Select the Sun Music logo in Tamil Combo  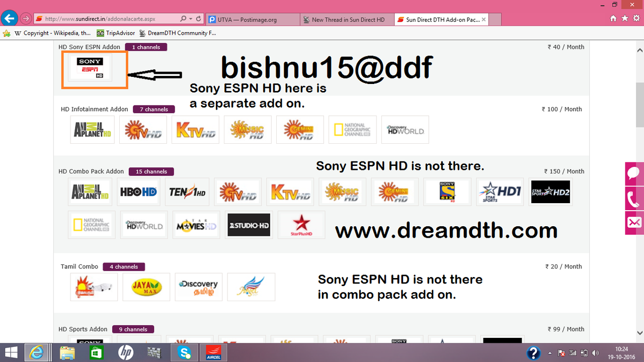click(94, 287)
